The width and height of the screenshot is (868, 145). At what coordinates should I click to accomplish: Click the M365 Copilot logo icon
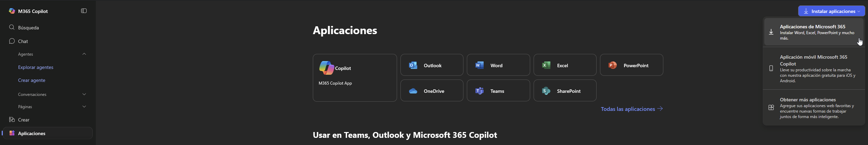pos(12,11)
